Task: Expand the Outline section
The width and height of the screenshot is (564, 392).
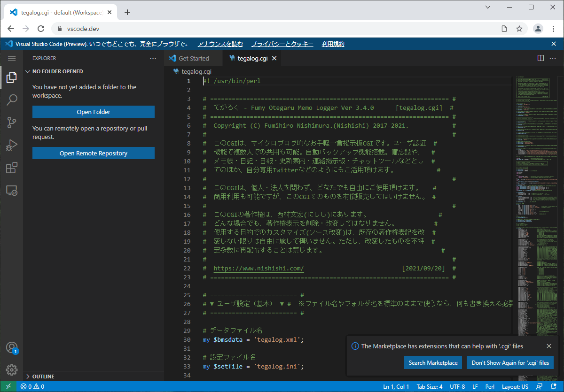Action: (x=94, y=376)
